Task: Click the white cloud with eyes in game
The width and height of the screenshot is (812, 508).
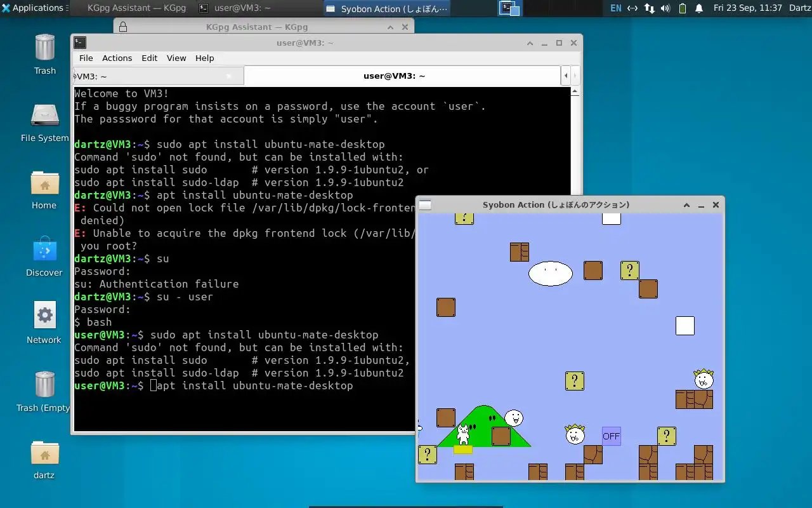Action: [x=551, y=274]
